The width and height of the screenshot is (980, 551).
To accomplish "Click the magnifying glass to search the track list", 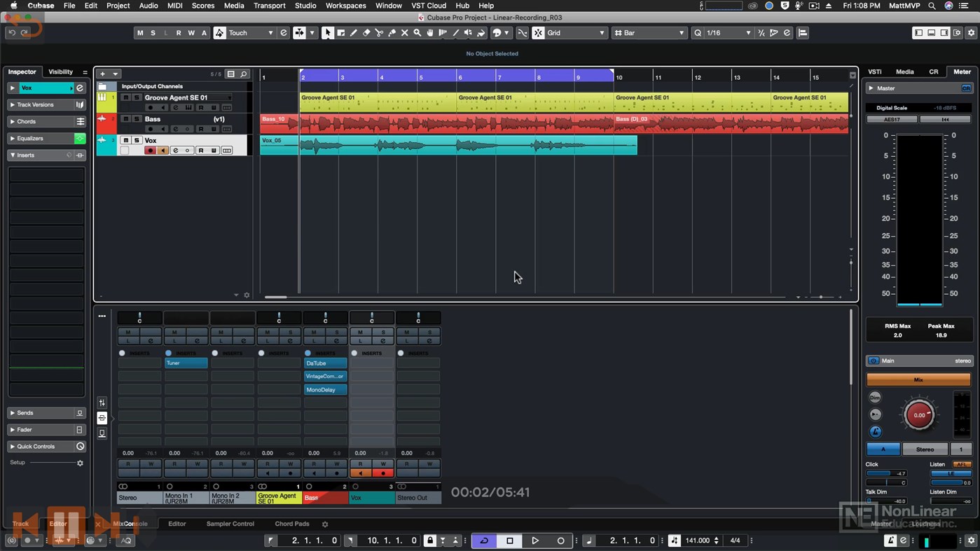I will (244, 74).
